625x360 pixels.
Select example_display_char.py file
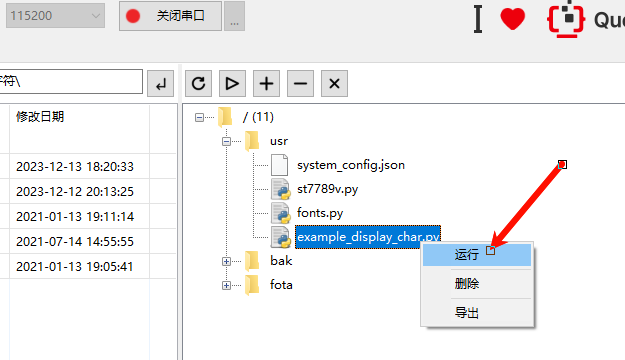tap(368, 237)
